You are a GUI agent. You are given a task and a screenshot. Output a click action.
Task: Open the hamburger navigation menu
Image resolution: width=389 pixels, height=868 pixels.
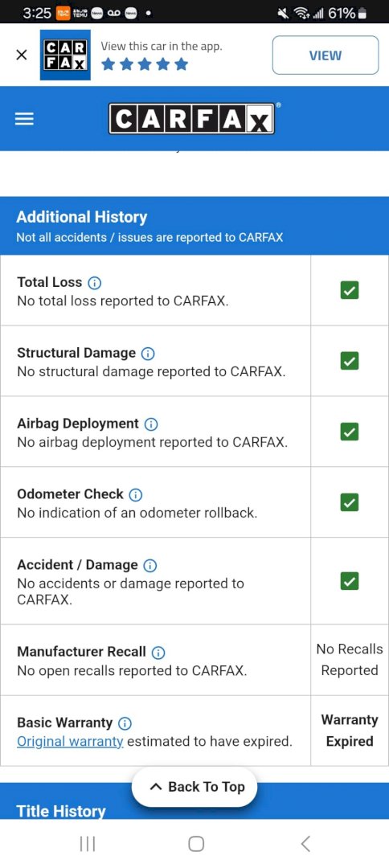24,119
